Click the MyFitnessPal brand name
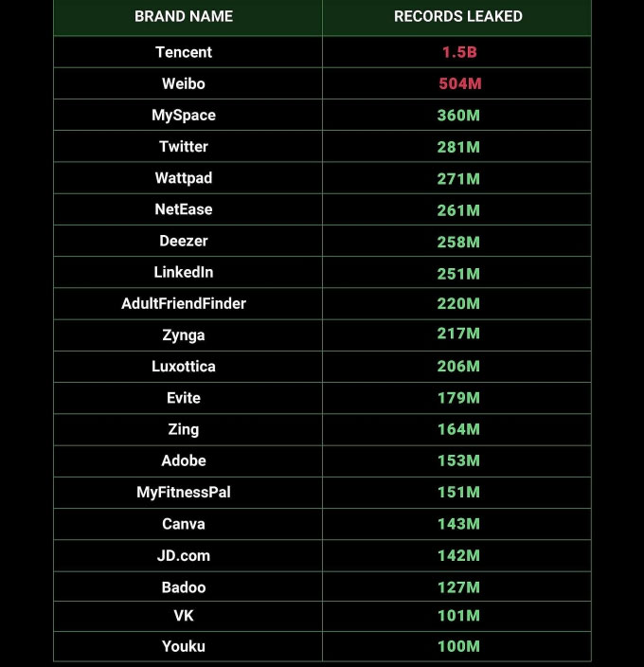This screenshot has height=667, width=644. point(184,492)
